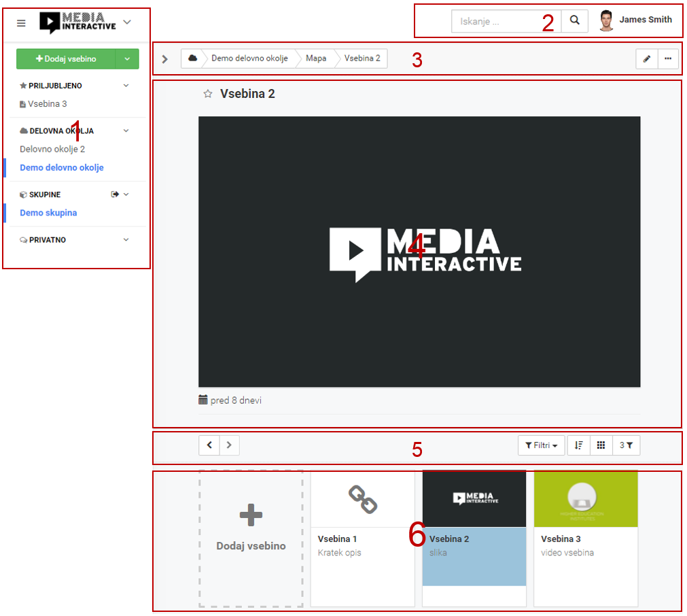687x616 pixels.
Task: Click the Media Interactive logo
Action: pos(78,22)
